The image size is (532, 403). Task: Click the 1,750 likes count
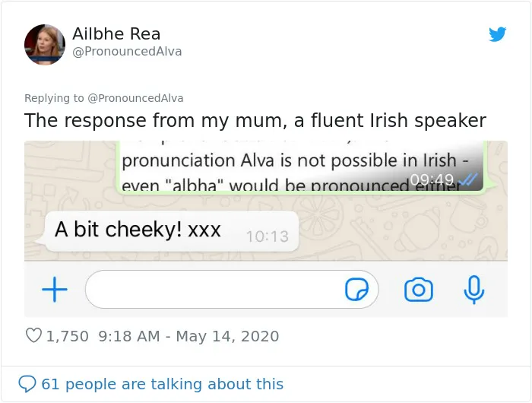click(x=67, y=336)
